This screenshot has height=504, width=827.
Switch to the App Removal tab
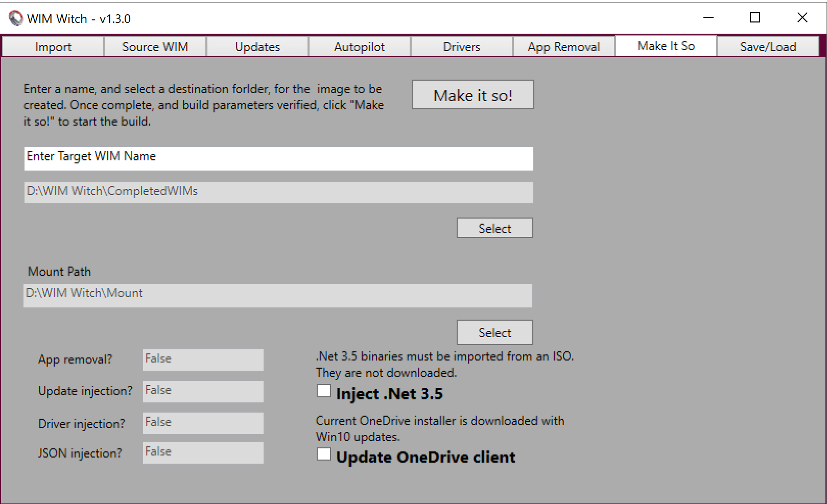point(564,46)
